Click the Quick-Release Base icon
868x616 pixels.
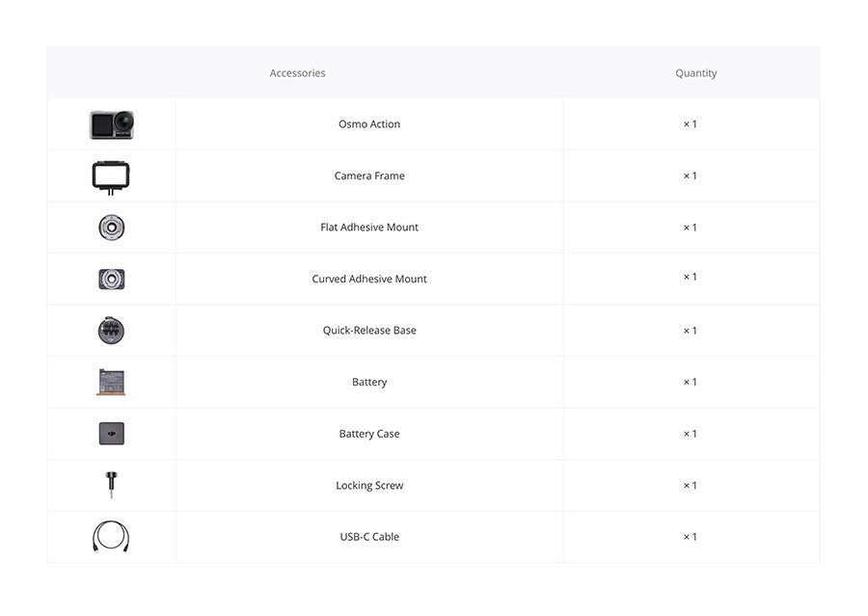[111, 331]
